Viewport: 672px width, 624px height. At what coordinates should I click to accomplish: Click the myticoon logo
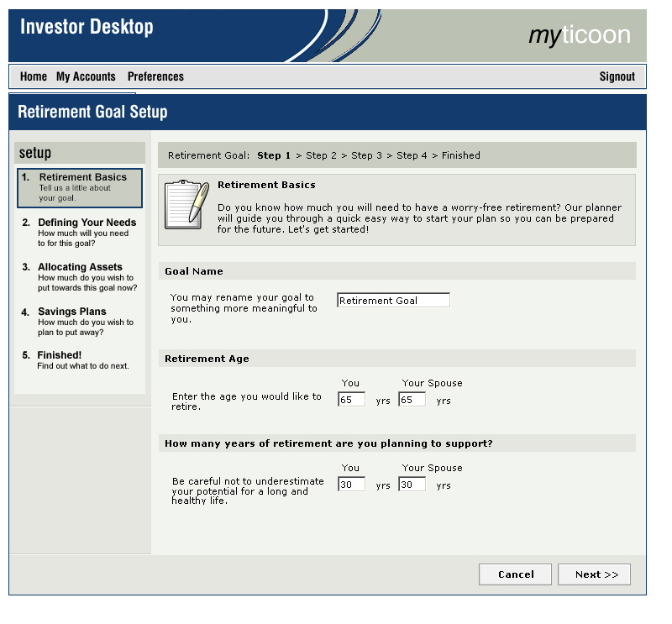click(579, 35)
